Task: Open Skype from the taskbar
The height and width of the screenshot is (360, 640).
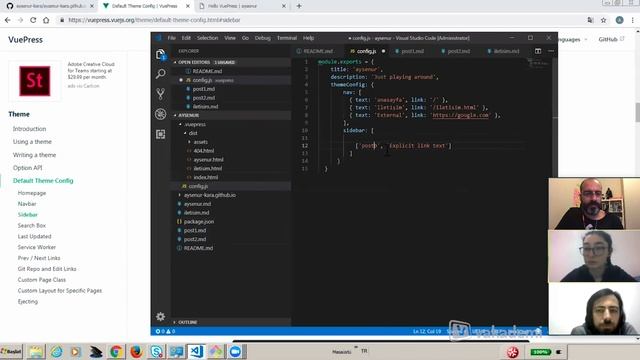Action: click(156, 351)
